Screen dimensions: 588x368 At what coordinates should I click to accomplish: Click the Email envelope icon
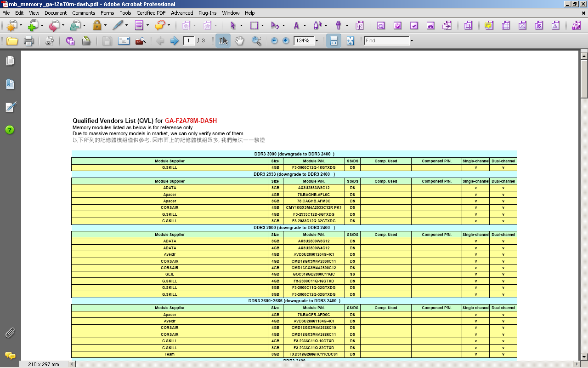(x=124, y=41)
